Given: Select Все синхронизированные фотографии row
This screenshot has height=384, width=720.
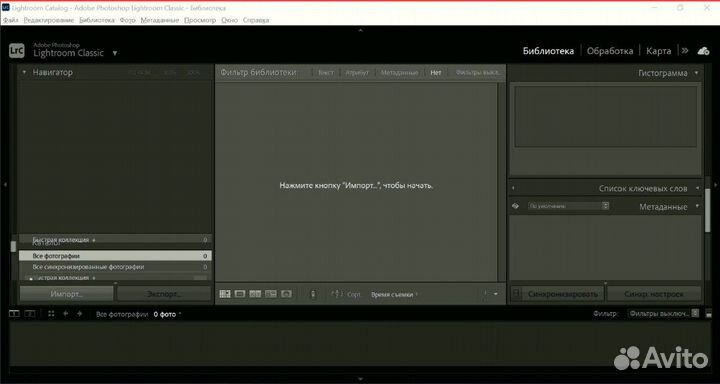Looking at the screenshot, I should (x=115, y=267).
